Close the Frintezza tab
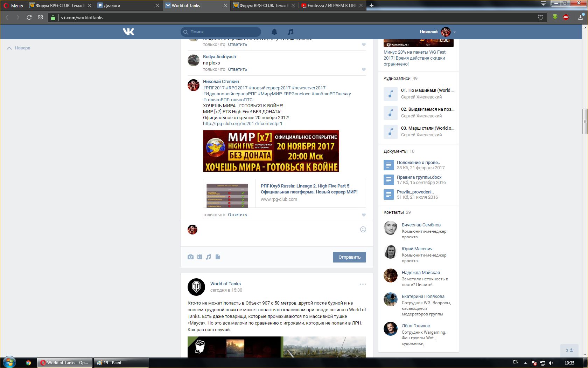 coord(360,6)
